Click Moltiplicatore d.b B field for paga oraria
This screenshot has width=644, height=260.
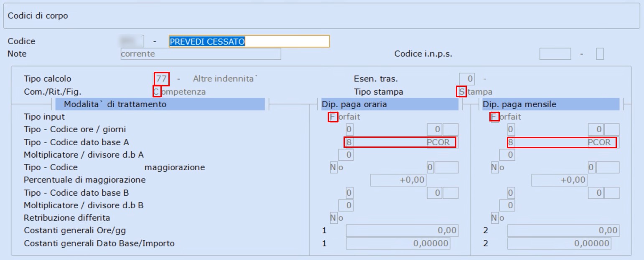[x=346, y=205]
